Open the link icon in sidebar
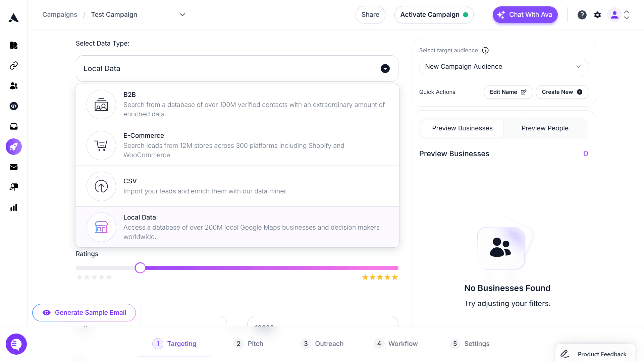644x362 pixels. [x=14, y=66]
